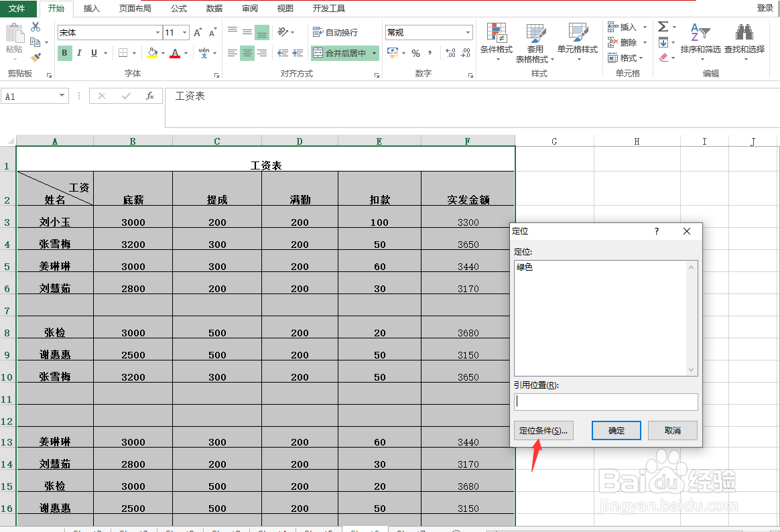Click the 插入 insert cells button

[x=623, y=27]
